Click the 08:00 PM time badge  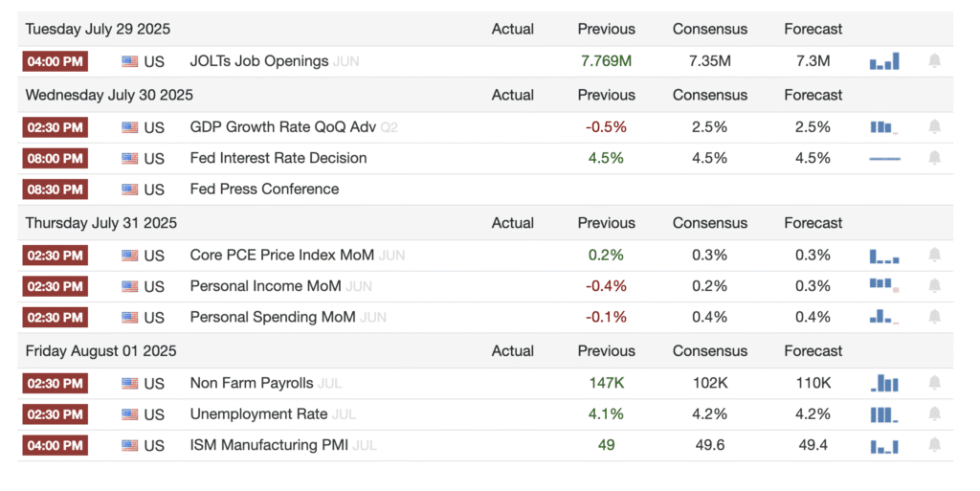[55, 158]
